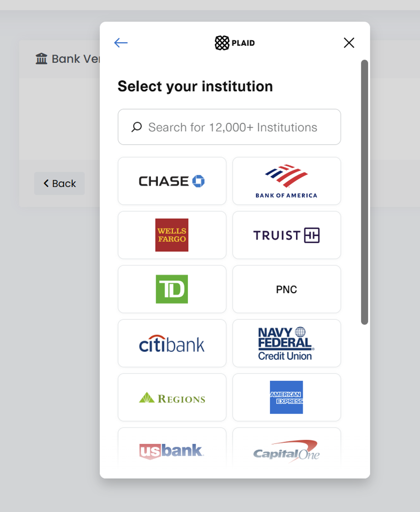Screen dimensions: 420x512
Task: Focus the Search for 12,000+ Institutions field
Action: pos(233,127)
